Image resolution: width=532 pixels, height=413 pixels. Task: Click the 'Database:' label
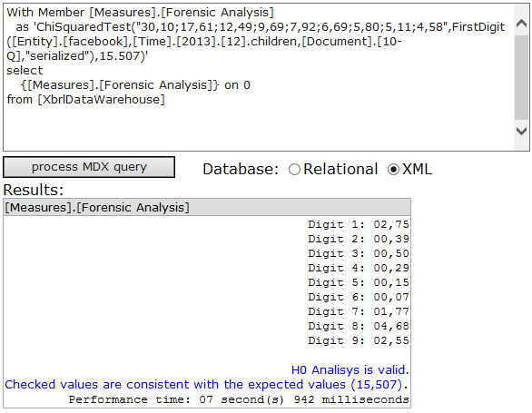coord(241,169)
